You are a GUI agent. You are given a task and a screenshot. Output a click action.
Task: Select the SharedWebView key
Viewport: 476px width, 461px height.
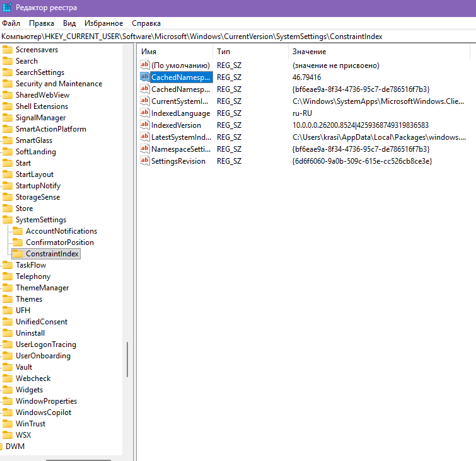point(42,95)
